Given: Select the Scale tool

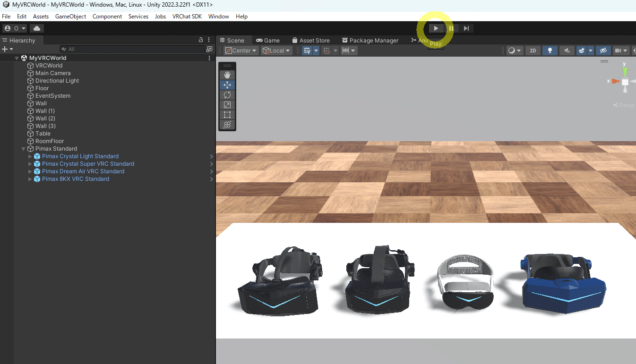Looking at the screenshot, I should 227,105.
